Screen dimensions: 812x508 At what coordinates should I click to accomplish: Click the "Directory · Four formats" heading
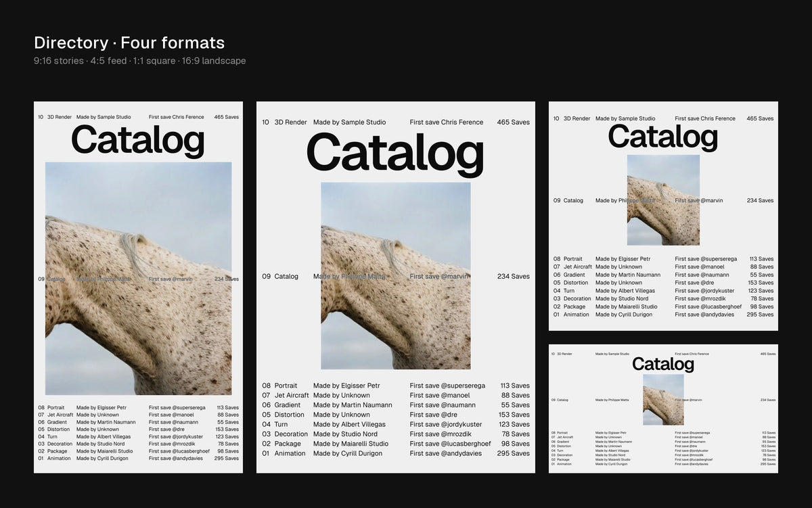[129, 43]
